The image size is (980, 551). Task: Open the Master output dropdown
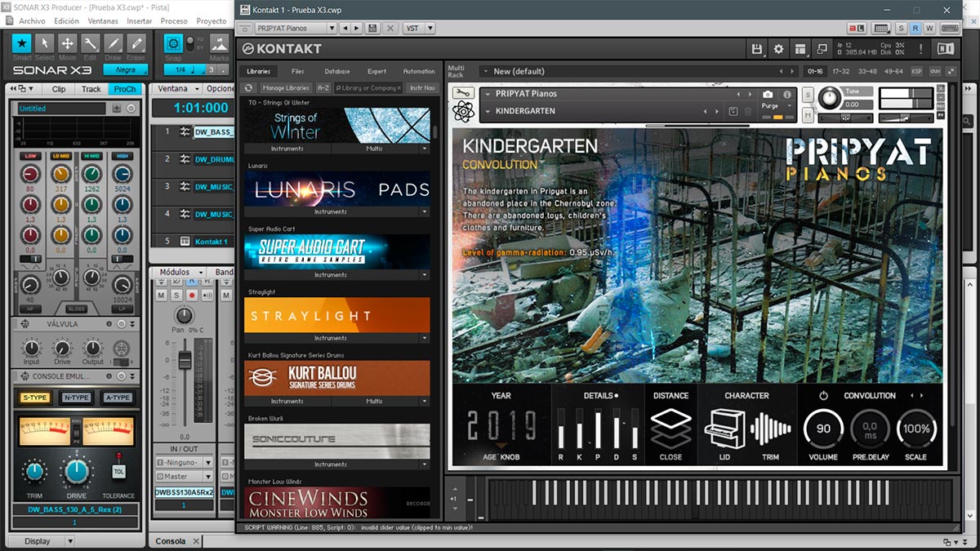[207, 476]
